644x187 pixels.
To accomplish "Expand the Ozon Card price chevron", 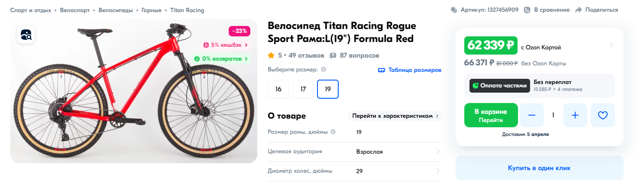I will (612, 45).
